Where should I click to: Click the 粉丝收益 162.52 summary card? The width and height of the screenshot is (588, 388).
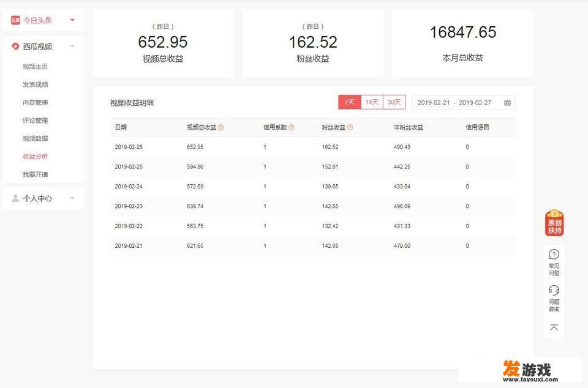[313, 43]
